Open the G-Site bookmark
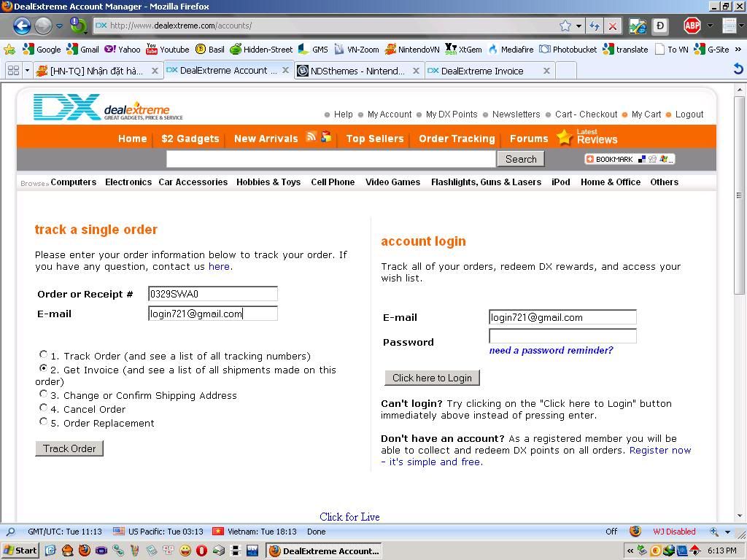The height and width of the screenshot is (560, 747). coord(712,49)
